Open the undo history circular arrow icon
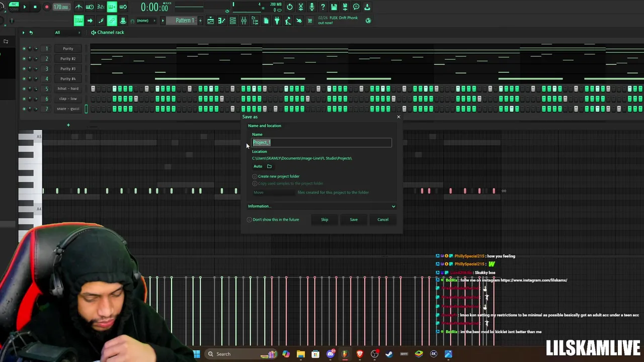 [289, 7]
